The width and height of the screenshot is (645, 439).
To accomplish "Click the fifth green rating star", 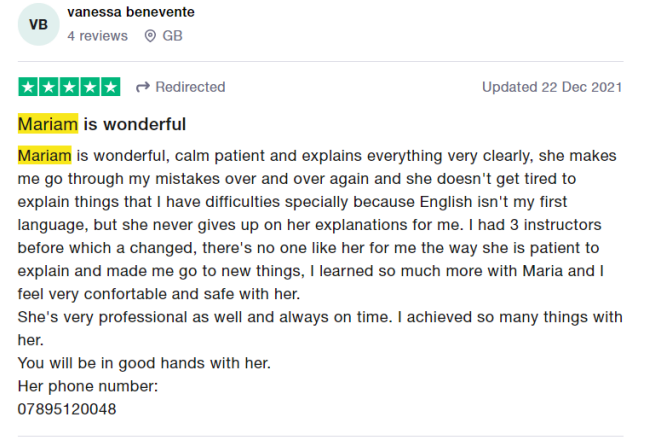I will pyautogui.click(x=110, y=87).
